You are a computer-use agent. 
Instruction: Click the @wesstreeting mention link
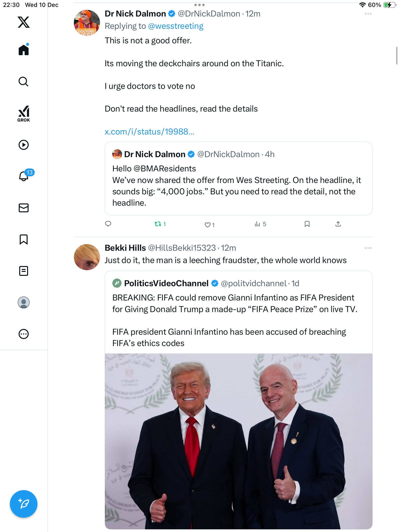(176, 26)
